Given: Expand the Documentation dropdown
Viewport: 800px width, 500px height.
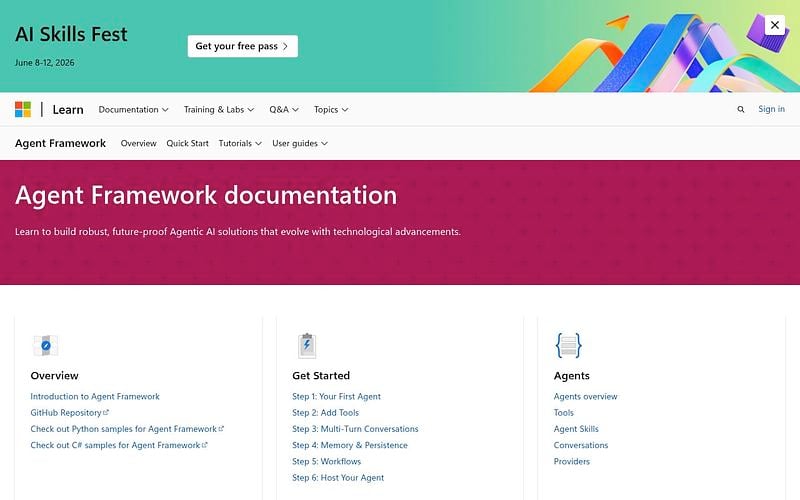Looking at the screenshot, I should tap(133, 109).
